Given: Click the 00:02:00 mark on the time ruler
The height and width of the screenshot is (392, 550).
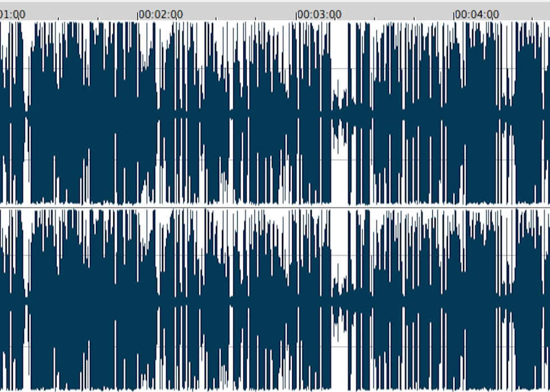Looking at the screenshot, I should coord(138,14).
